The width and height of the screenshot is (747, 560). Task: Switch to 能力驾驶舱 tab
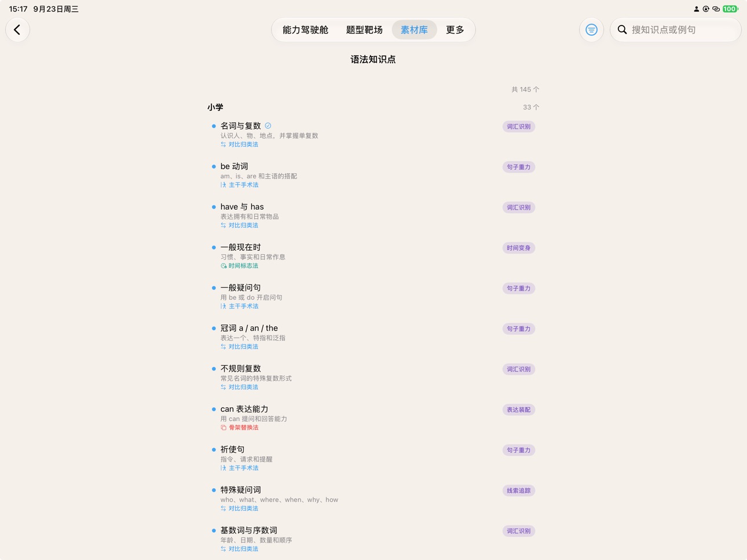[x=305, y=30]
